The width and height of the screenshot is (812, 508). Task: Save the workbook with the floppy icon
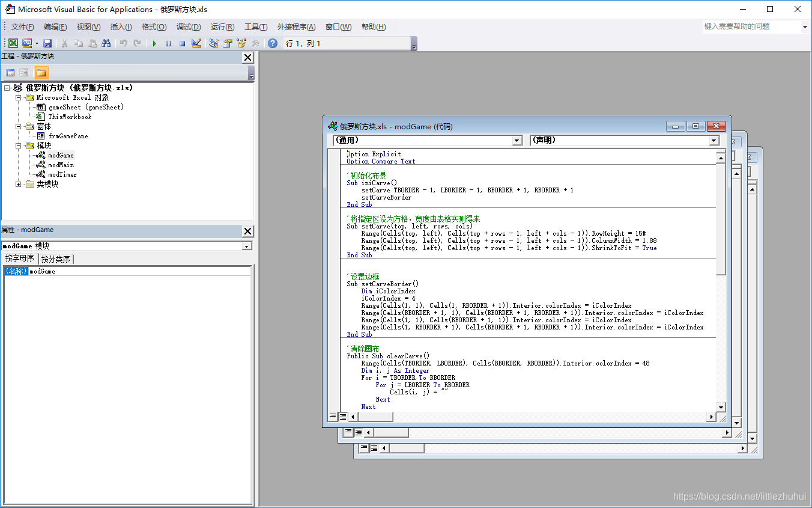point(47,43)
